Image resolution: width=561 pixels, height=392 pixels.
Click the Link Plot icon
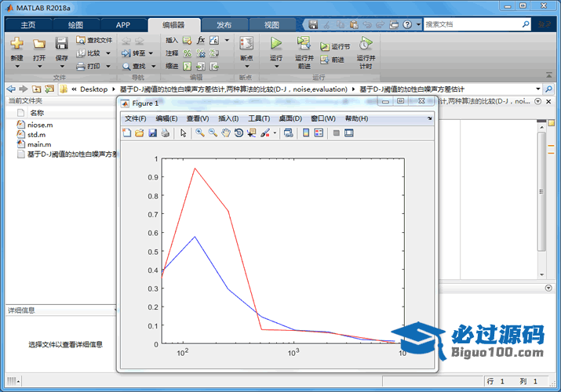click(x=289, y=133)
